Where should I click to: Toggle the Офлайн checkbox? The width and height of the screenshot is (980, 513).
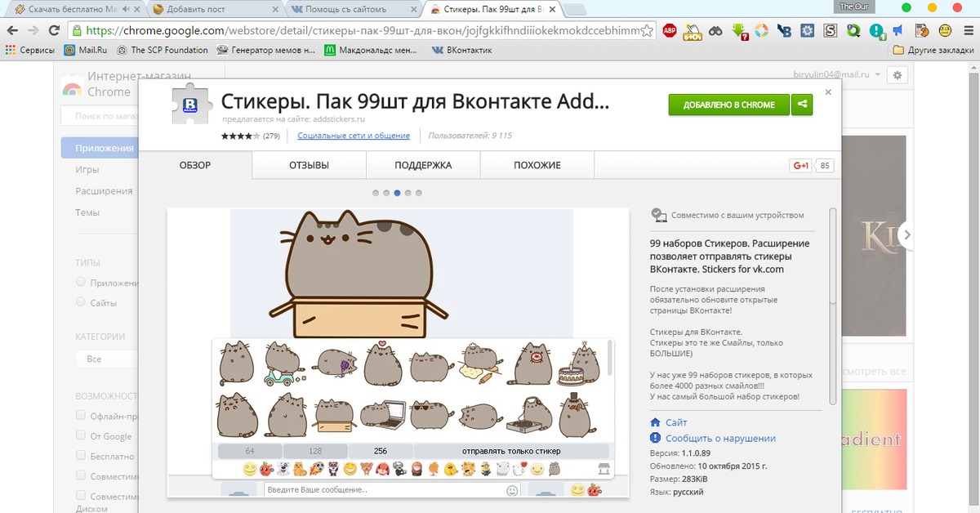(81, 416)
